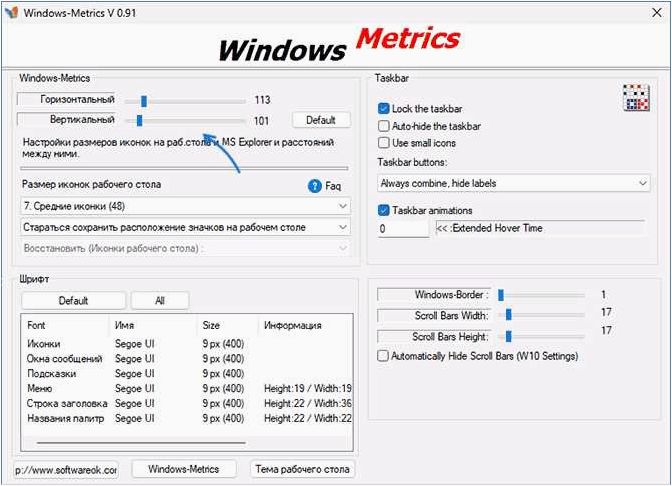The image size is (672, 486).
Task: Click the font list horizontal scrollbar
Action: (x=141, y=443)
